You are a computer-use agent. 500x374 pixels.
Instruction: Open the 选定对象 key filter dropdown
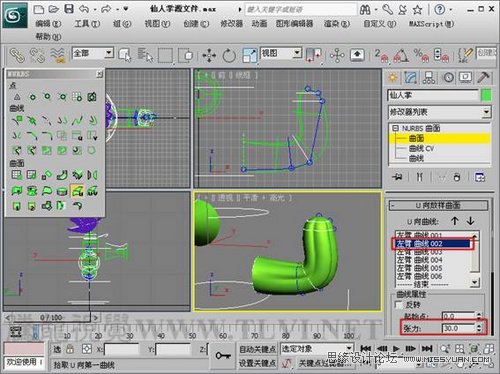[316, 349]
